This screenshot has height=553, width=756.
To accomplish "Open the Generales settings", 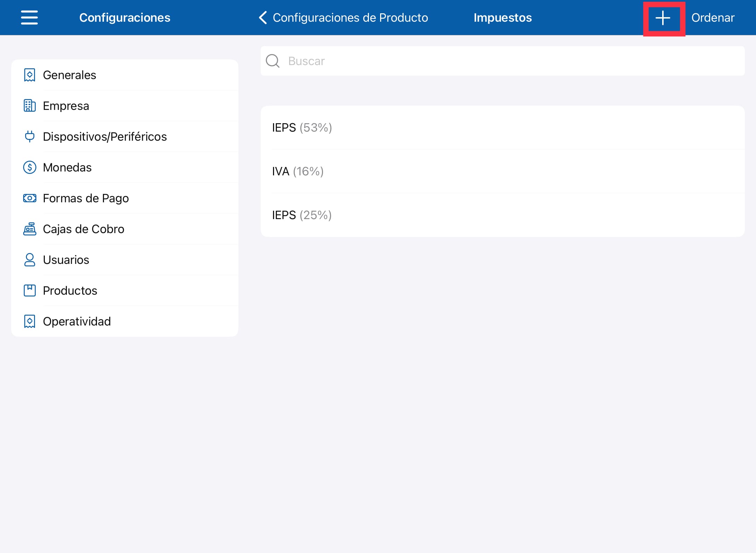I will (125, 75).
